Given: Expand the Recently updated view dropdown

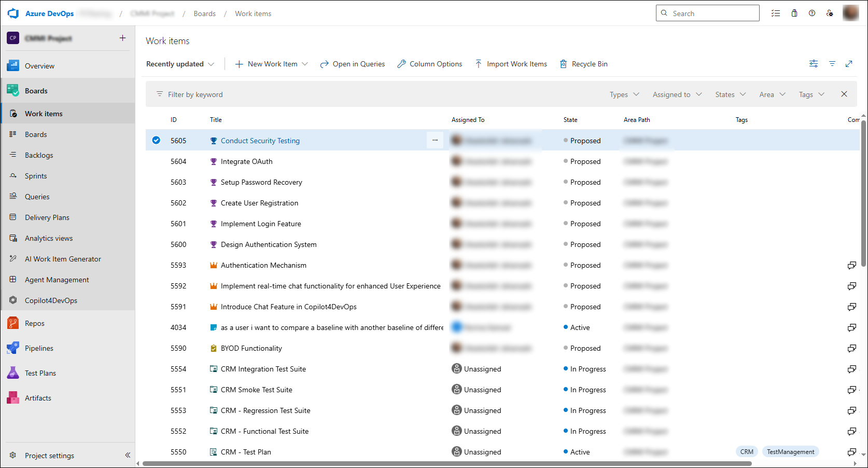Looking at the screenshot, I should [x=180, y=64].
